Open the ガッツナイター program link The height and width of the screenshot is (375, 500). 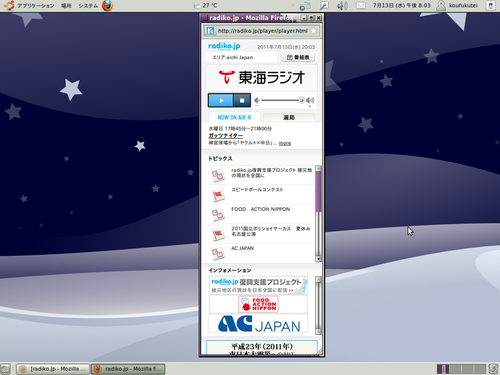[x=226, y=136]
